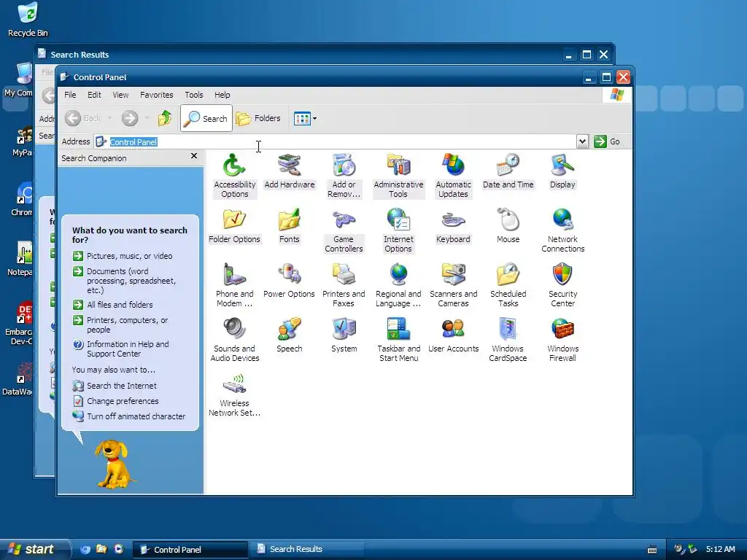Open the Forward button history arrow

tap(147, 118)
